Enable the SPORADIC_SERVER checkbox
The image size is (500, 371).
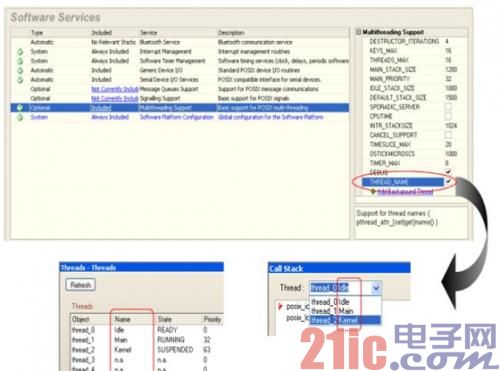(x=448, y=107)
